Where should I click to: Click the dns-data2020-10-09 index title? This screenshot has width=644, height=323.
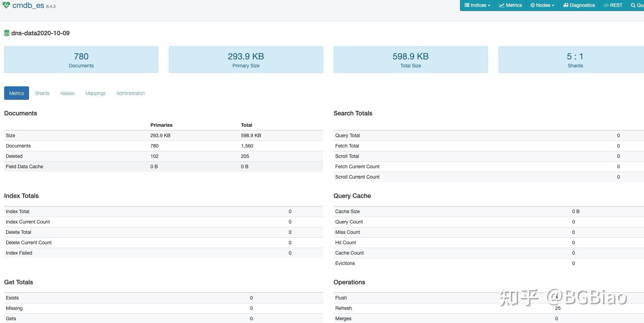(x=40, y=33)
